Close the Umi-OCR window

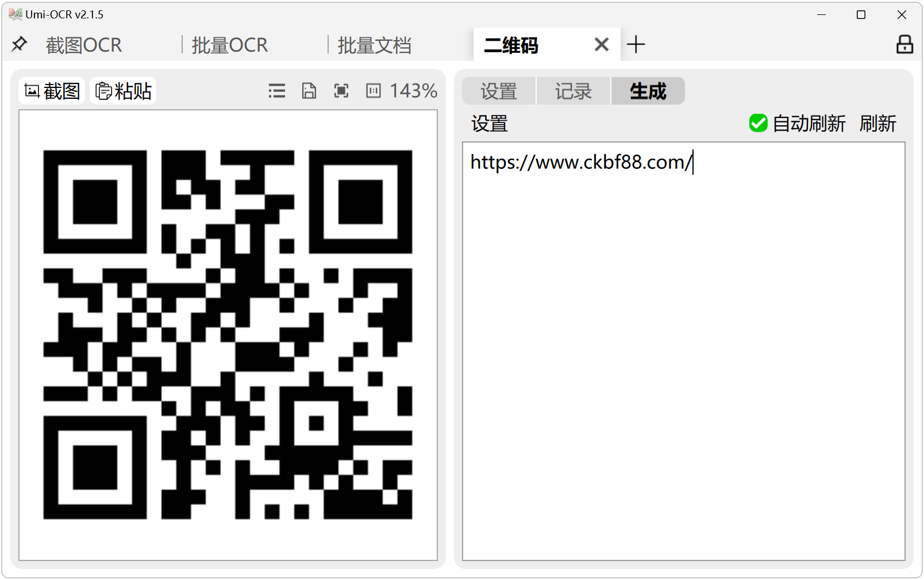[x=902, y=15]
